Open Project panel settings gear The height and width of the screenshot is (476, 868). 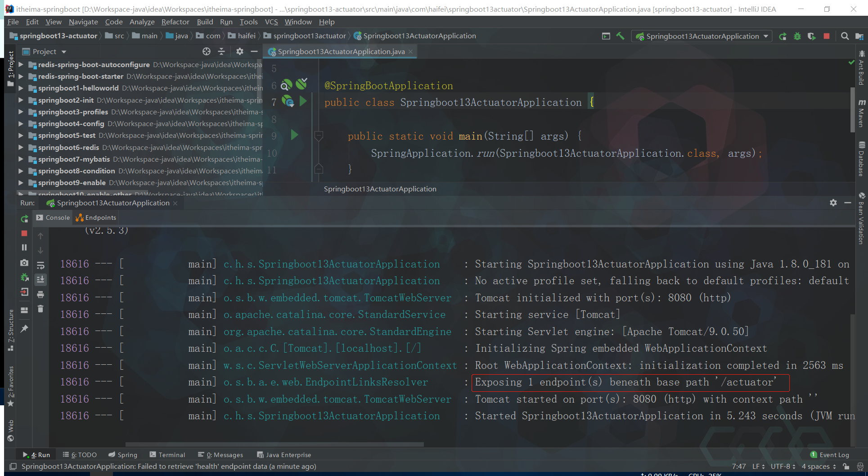point(240,51)
